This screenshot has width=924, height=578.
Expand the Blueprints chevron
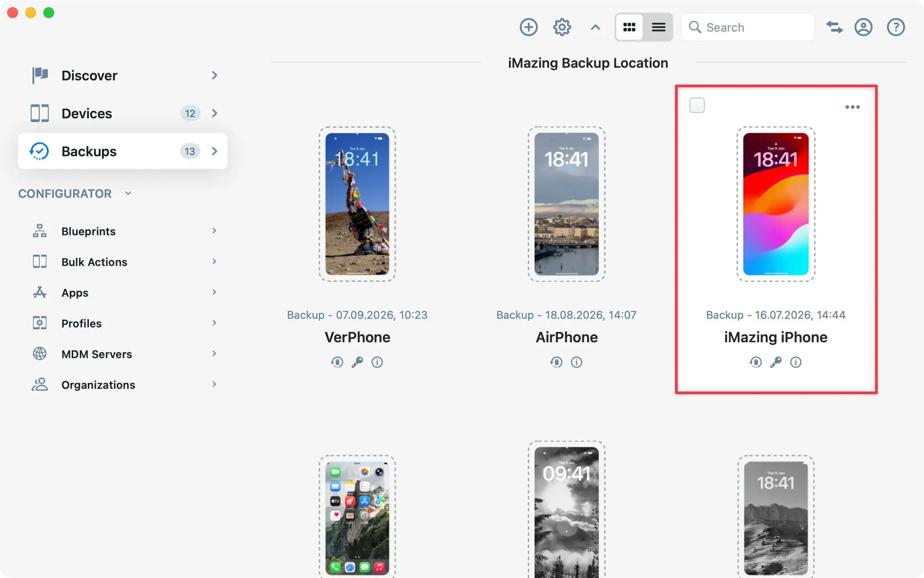click(214, 231)
